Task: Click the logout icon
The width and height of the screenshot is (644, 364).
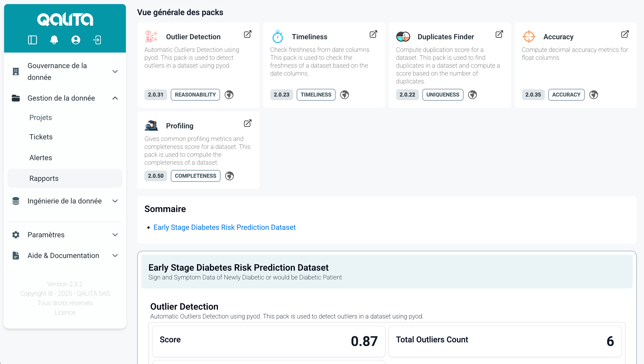Action: [x=97, y=40]
